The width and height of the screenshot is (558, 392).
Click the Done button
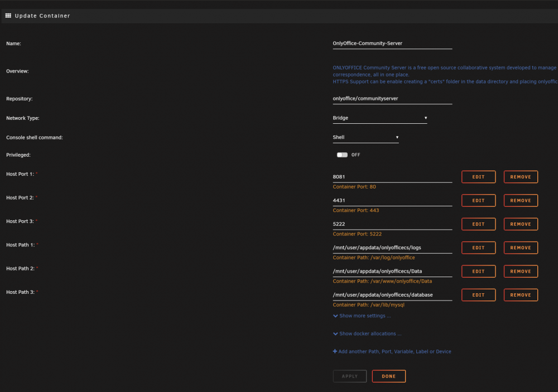[388, 376]
